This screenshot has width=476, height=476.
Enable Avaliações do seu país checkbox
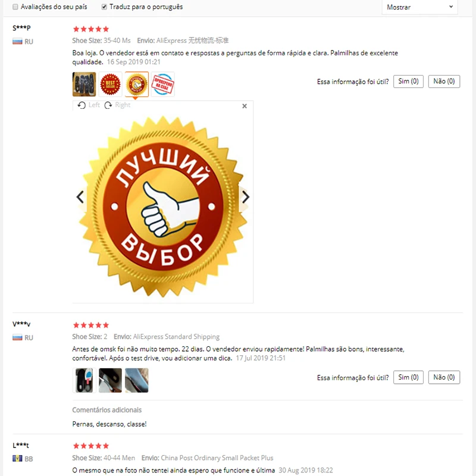coord(15,7)
